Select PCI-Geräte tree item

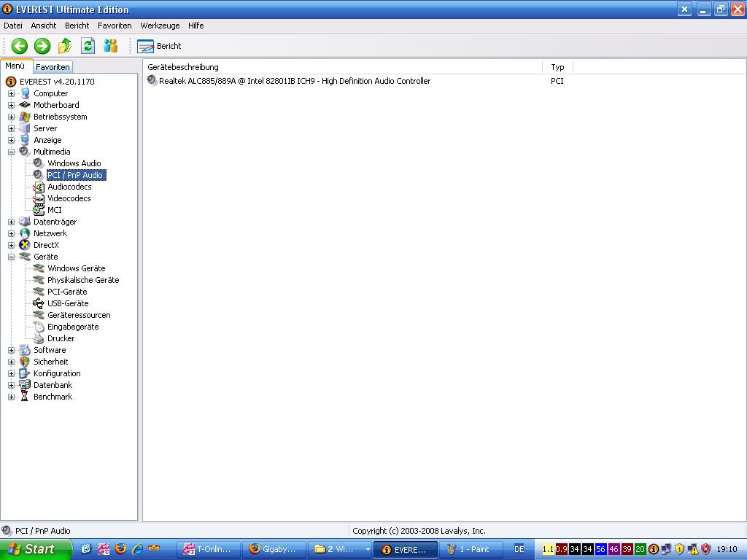click(67, 292)
